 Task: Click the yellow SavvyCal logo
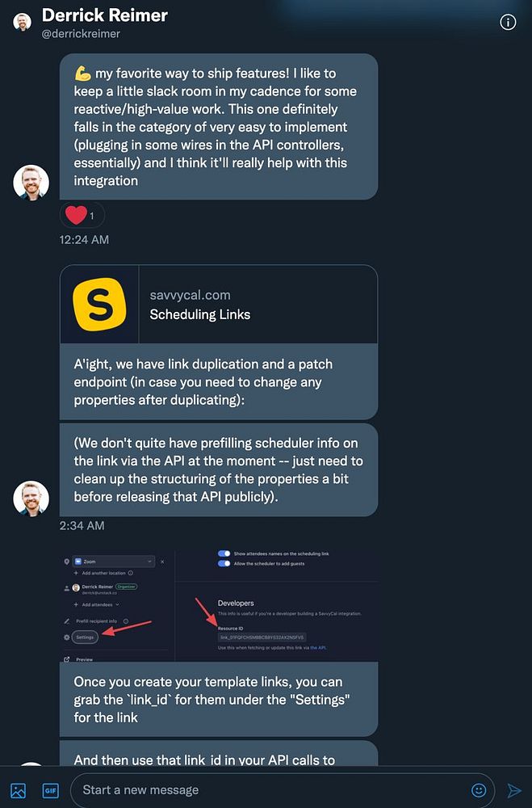[98, 304]
